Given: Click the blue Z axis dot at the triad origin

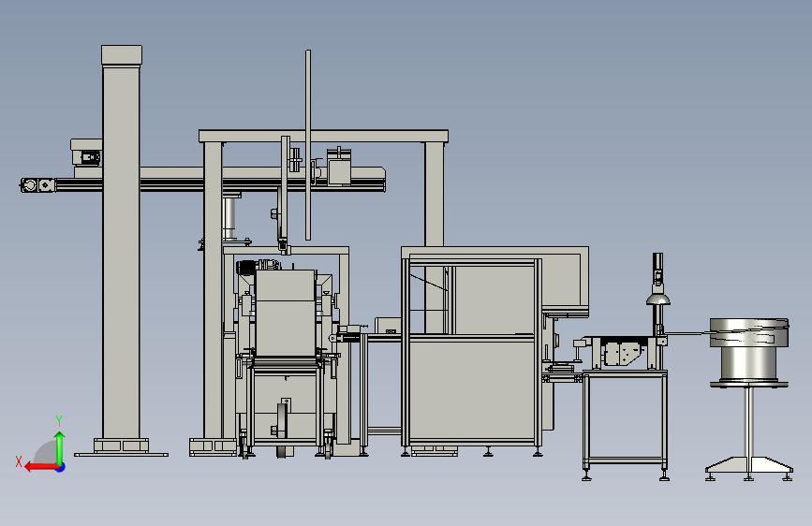Looking at the screenshot, I should [x=61, y=467].
